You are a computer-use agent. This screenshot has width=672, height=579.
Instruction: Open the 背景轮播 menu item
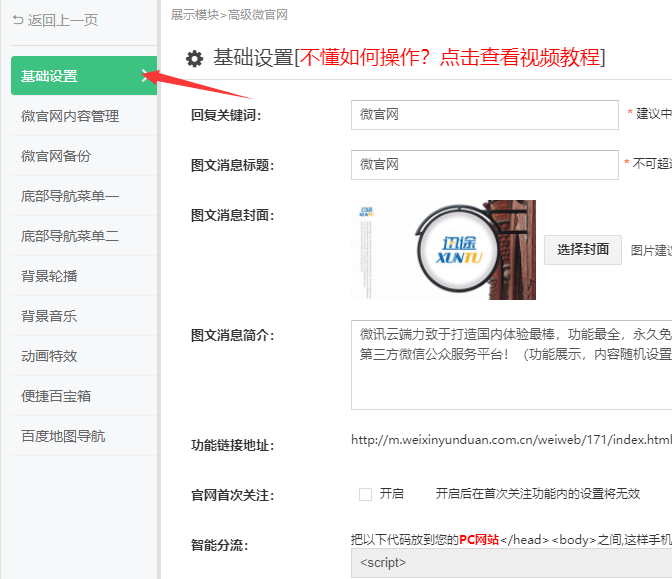[x=49, y=276]
